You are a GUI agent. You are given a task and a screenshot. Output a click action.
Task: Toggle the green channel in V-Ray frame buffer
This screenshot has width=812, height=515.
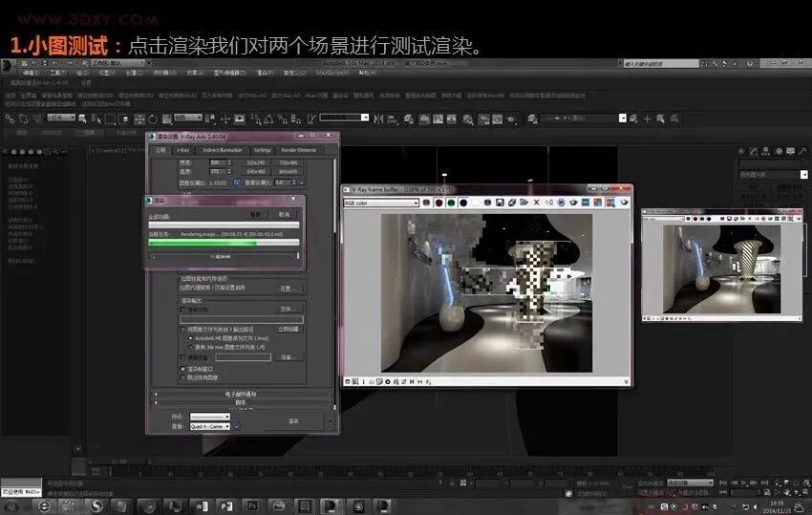451,203
